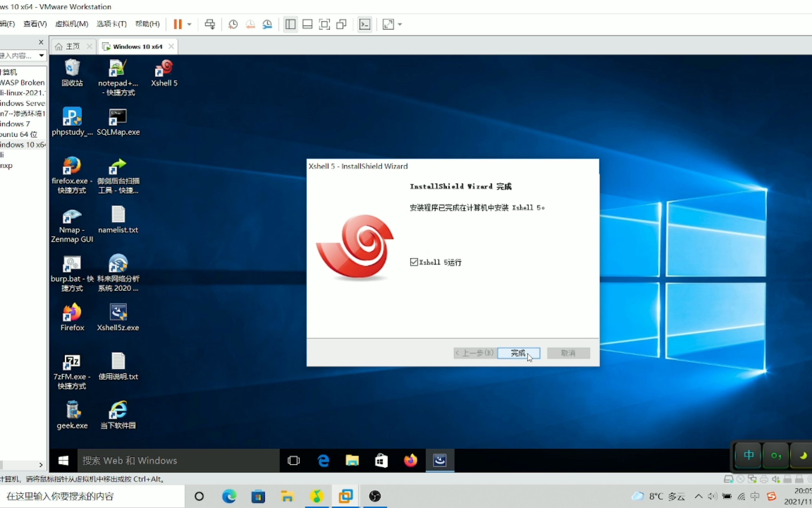Click the stretch guest display icon
Screen dimensions: 812x508
(388, 24)
